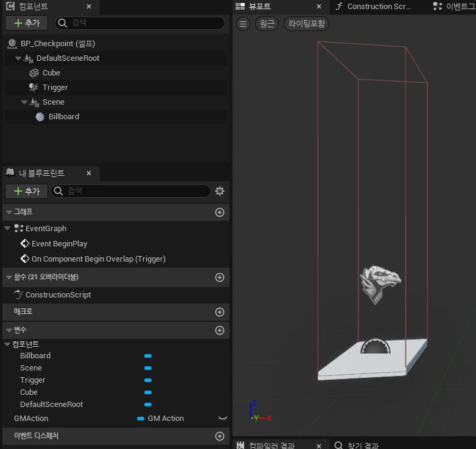Add a new variable with plus icon

[x=220, y=330]
